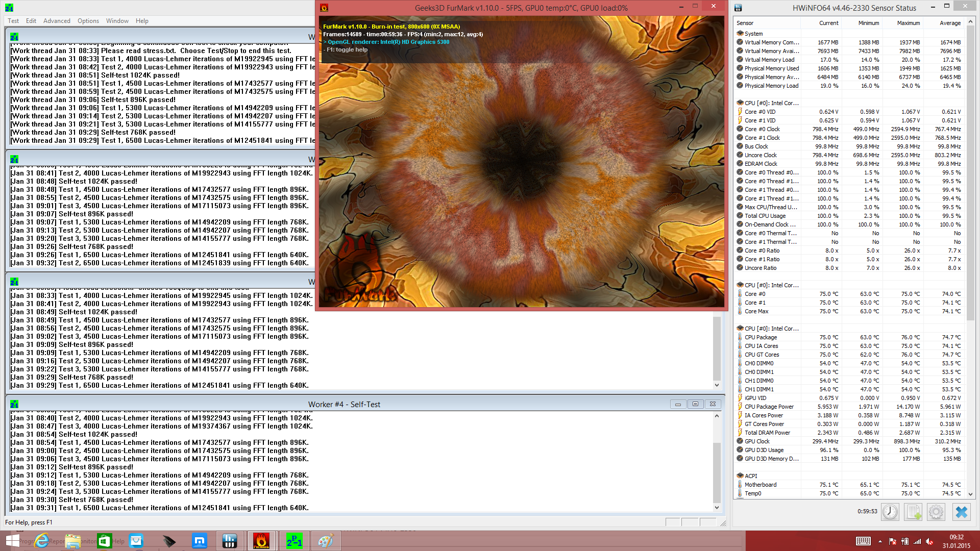Open the Options menu in Prime95
Image resolution: width=980 pixels, height=551 pixels.
coord(88,21)
